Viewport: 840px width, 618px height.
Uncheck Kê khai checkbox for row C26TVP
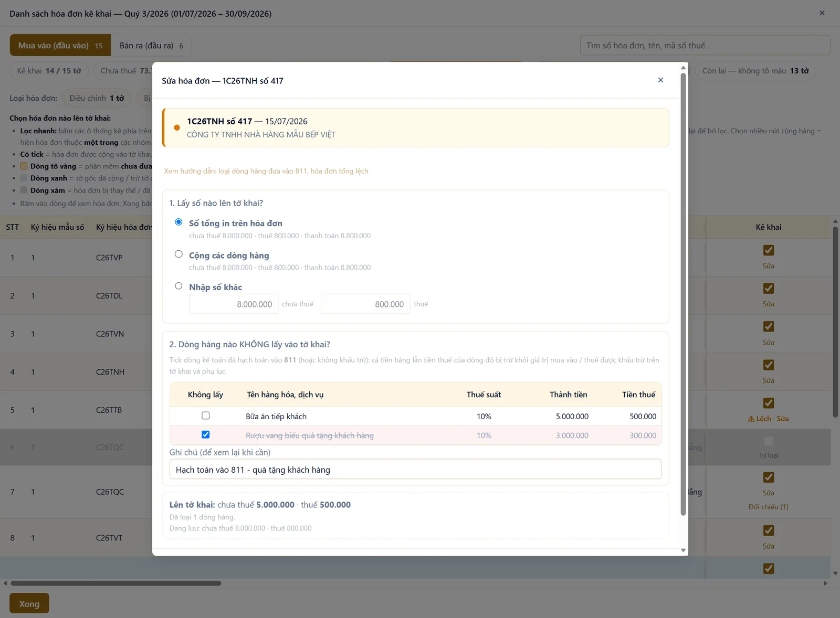(769, 250)
